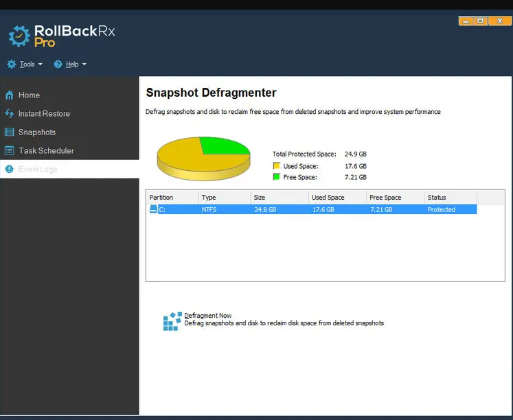The height and width of the screenshot is (420, 513).
Task: Click the Used Space 17.6 GB legend value
Action: click(x=356, y=166)
